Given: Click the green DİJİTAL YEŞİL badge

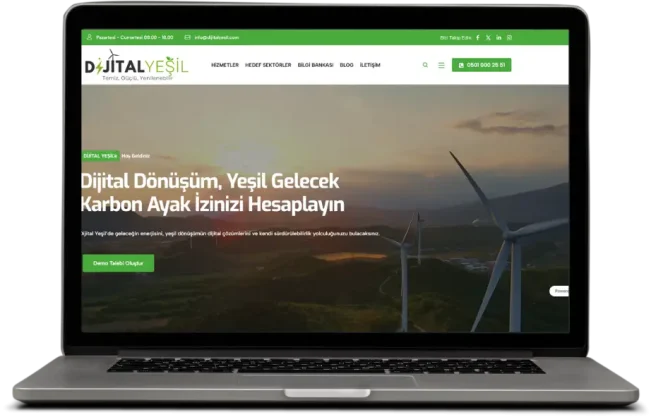Looking at the screenshot, I should pos(101,156).
